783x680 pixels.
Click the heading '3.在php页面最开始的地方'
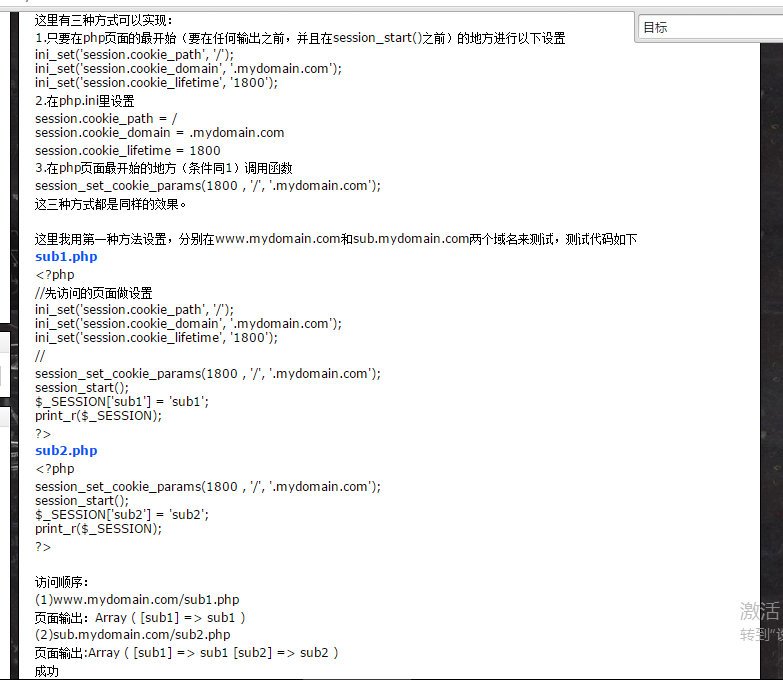click(163, 168)
